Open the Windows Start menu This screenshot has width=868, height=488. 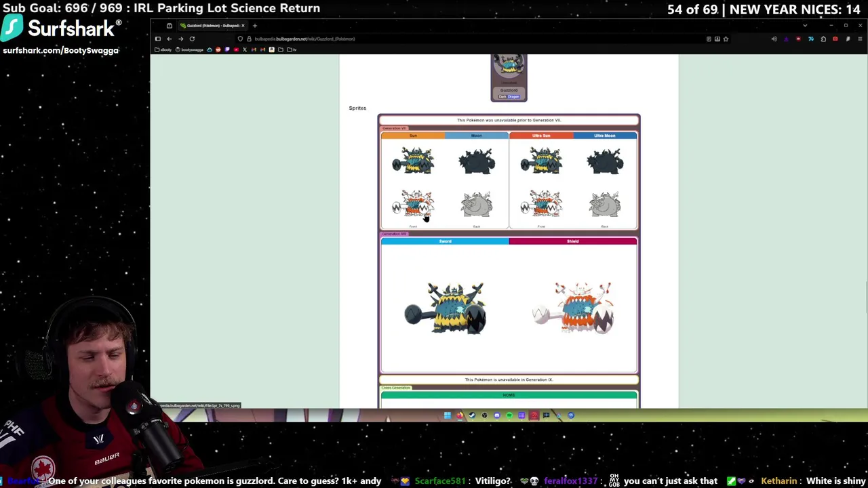click(448, 415)
